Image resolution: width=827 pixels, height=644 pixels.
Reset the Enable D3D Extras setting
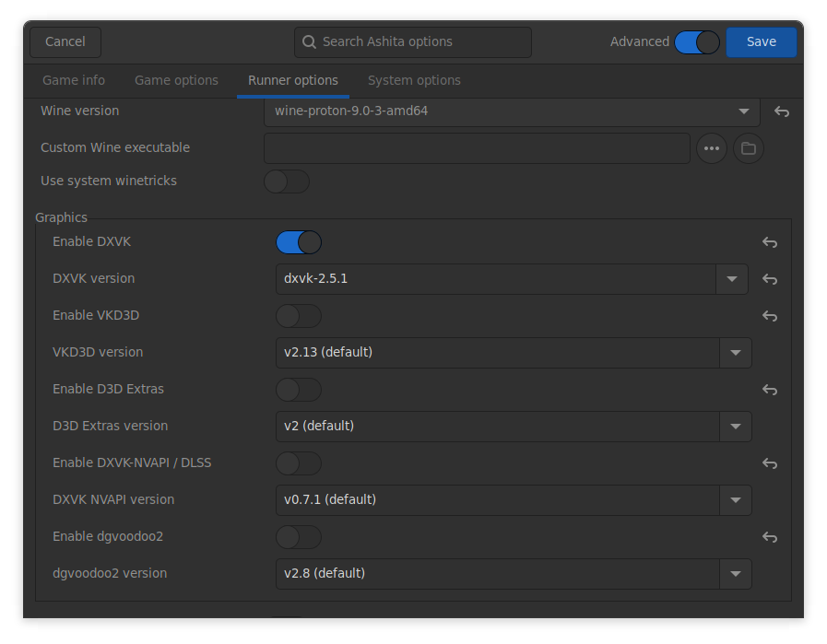(769, 390)
